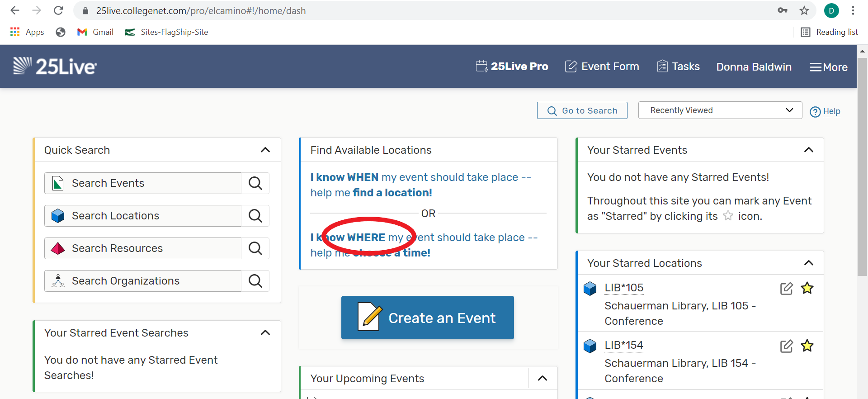The image size is (868, 399).
Task: Click 'I know WHEN' find a location link
Action: [420, 185]
